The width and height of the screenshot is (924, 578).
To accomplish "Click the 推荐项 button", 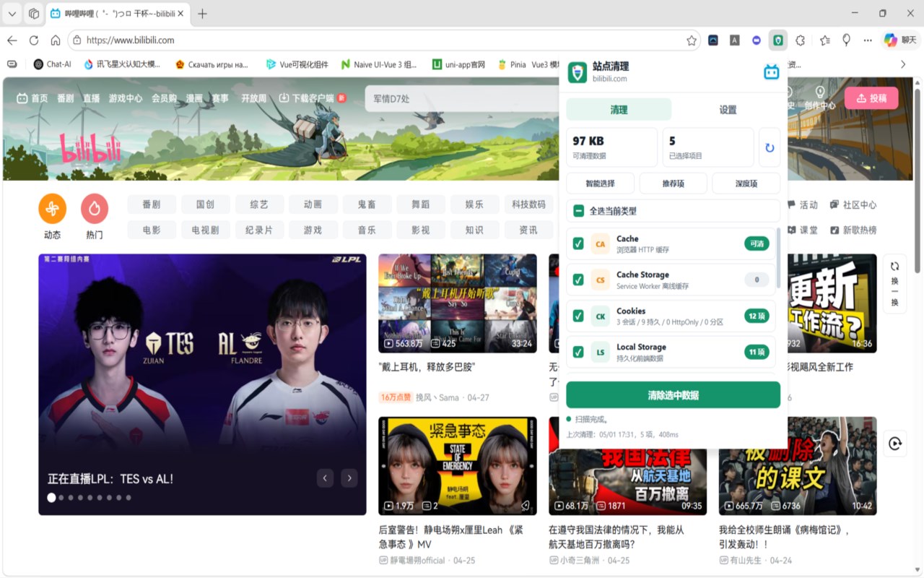I will tap(674, 184).
